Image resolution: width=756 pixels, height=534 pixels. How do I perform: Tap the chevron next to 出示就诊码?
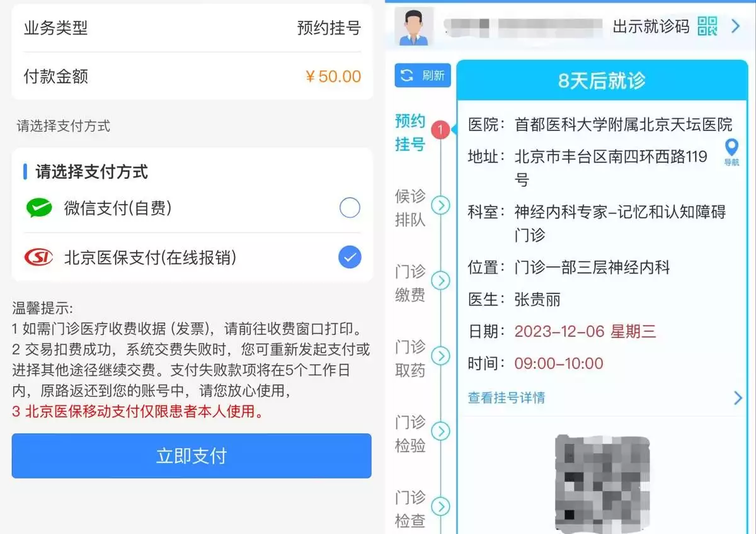735,26
